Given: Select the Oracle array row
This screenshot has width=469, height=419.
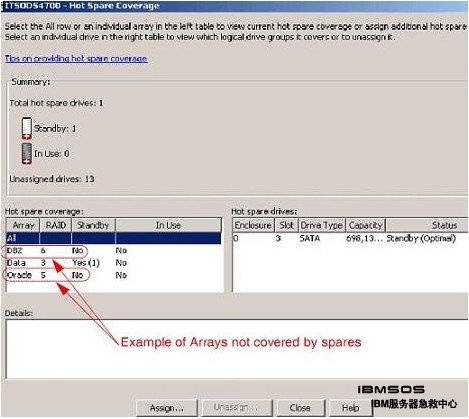Looking at the screenshot, I should 113,275.
